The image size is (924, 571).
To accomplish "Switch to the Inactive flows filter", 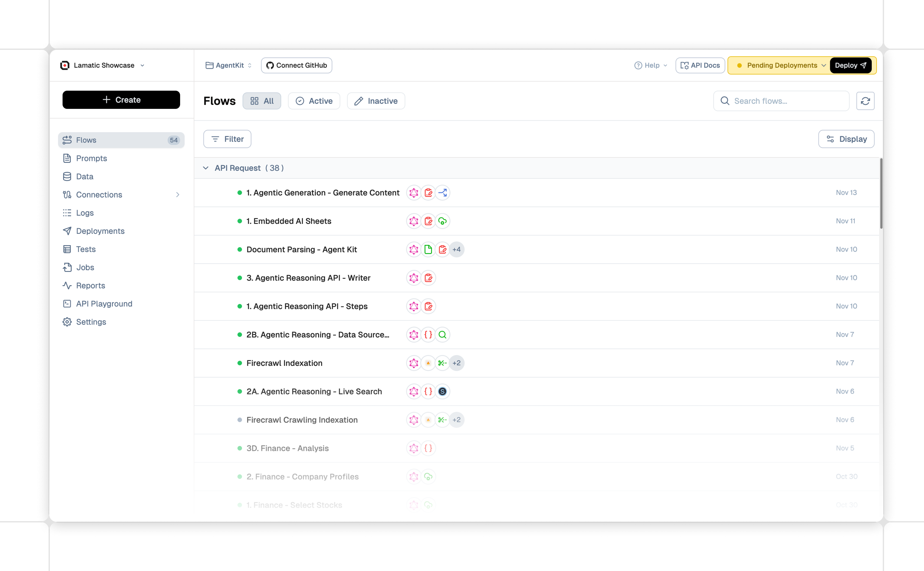I will click(x=376, y=101).
